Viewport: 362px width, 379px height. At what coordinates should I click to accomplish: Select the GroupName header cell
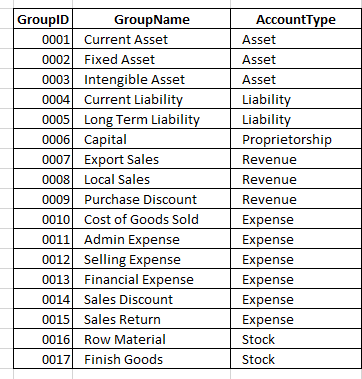point(151,19)
